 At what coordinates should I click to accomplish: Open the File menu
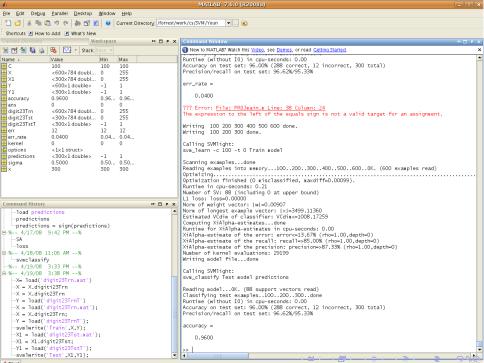[x=6, y=13]
